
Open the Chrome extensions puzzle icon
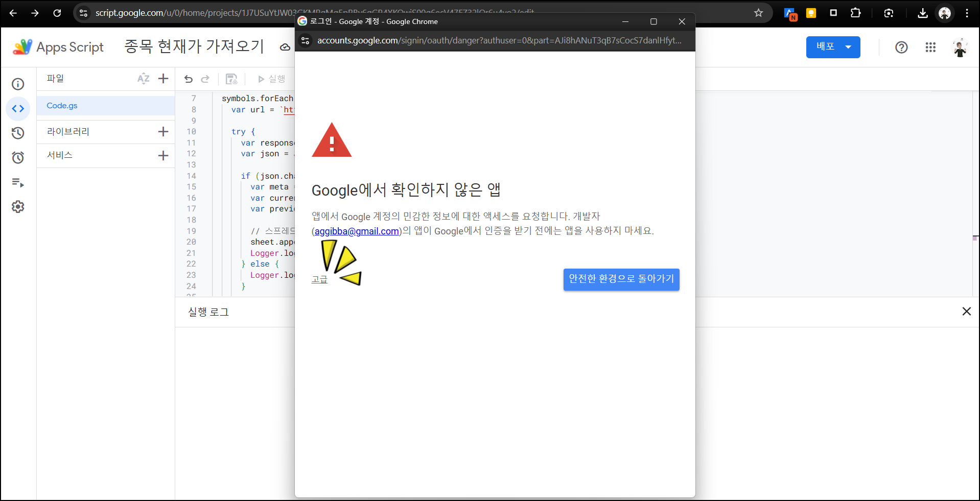pos(856,13)
